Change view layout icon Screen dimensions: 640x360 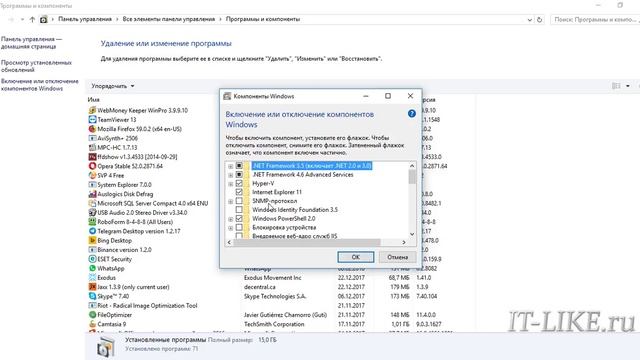(616, 86)
